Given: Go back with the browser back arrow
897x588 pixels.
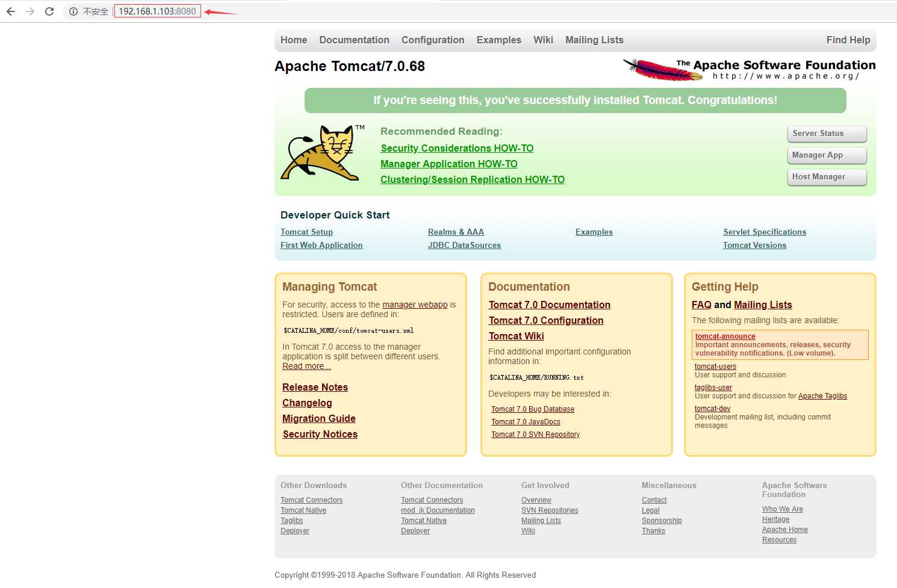Looking at the screenshot, I should [11, 11].
